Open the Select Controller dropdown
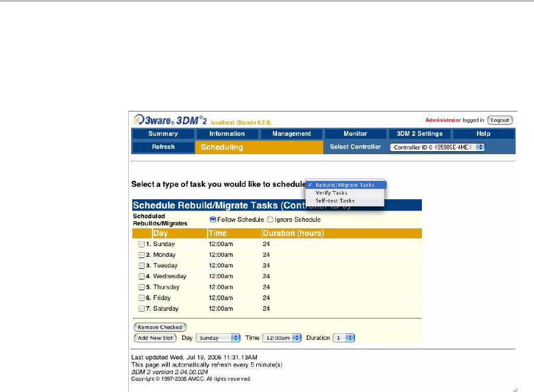 [437, 147]
